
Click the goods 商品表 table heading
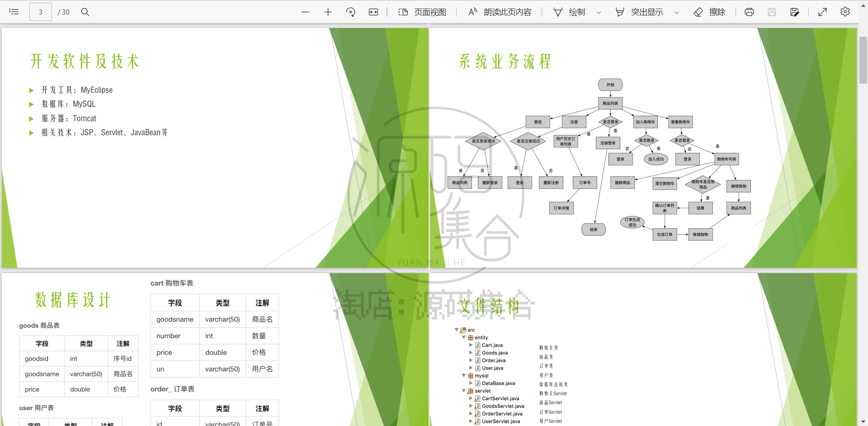(39, 326)
